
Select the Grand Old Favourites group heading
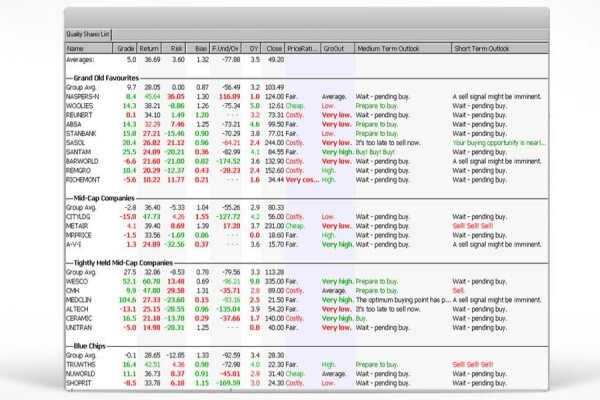click(106, 78)
